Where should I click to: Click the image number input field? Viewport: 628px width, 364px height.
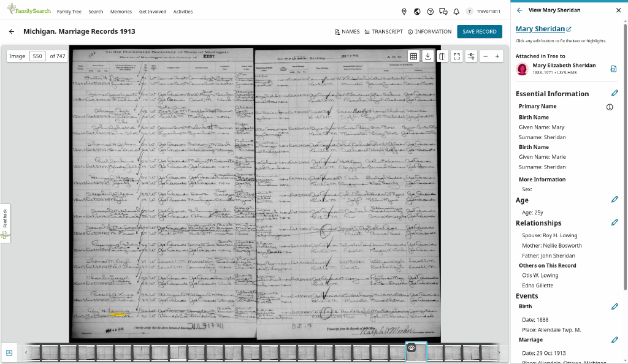pos(37,56)
